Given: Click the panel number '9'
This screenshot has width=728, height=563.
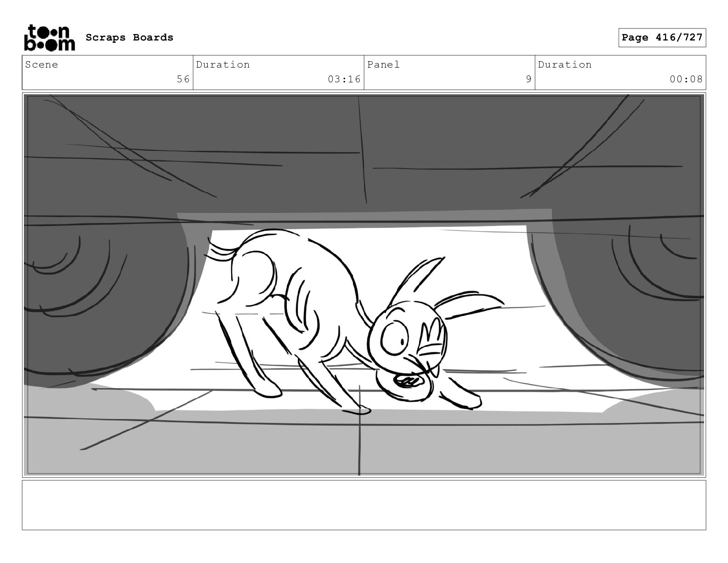Looking at the screenshot, I should point(529,79).
